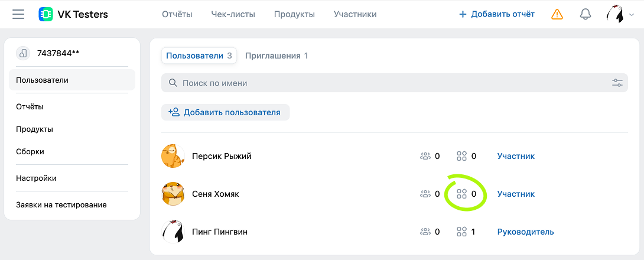This screenshot has width=644, height=260.
Task: Click the groups icon for Персик Рыжий
Action: click(x=425, y=156)
